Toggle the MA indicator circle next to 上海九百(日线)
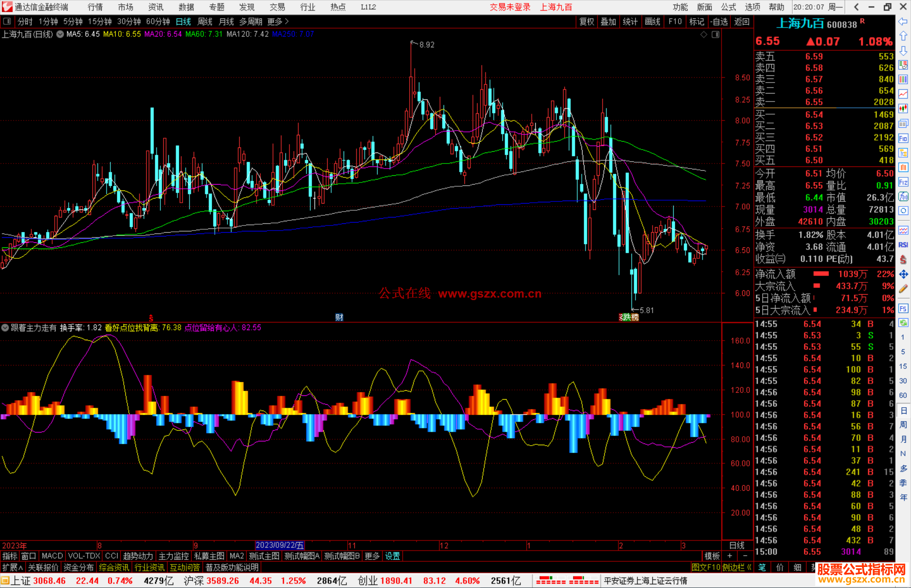Viewport: 911px width, 588px height. click(x=60, y=34)
